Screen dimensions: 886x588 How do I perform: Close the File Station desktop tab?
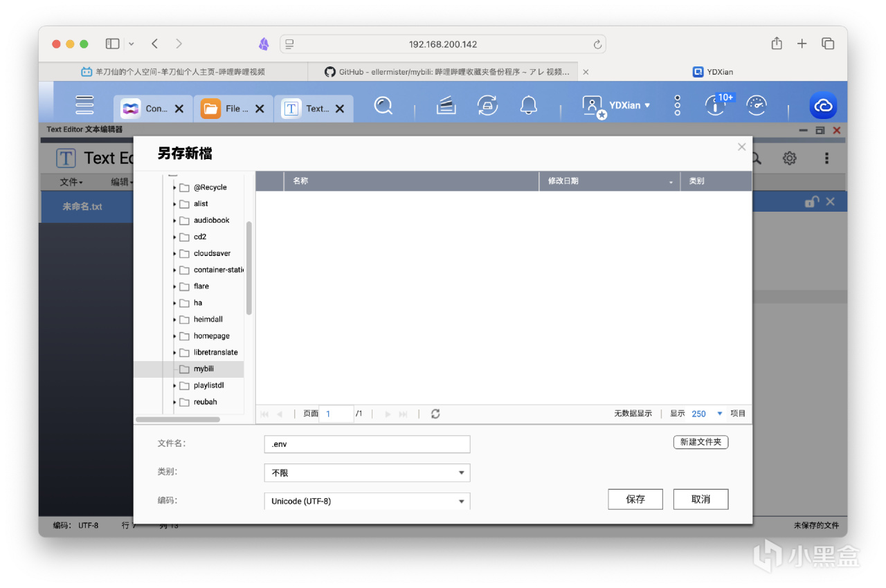(x=260, y=109)
